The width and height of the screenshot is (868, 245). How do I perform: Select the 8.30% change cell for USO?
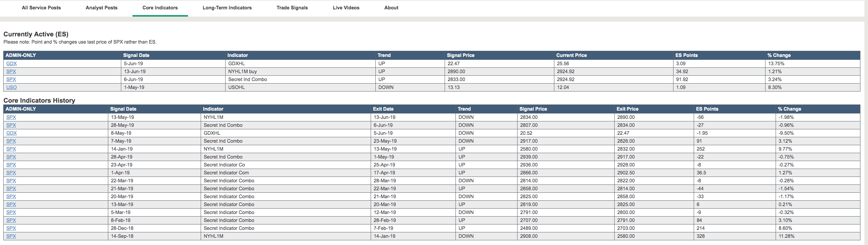(x=813, y=87)
